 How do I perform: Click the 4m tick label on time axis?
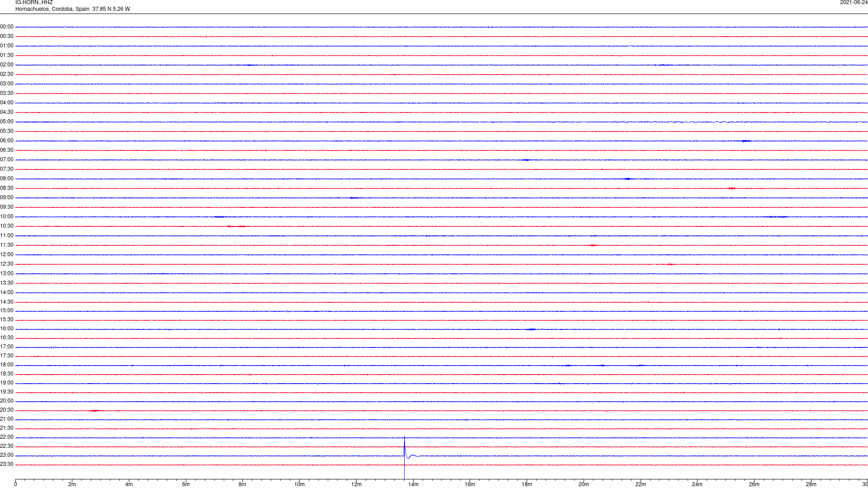[x=129, y=484]
